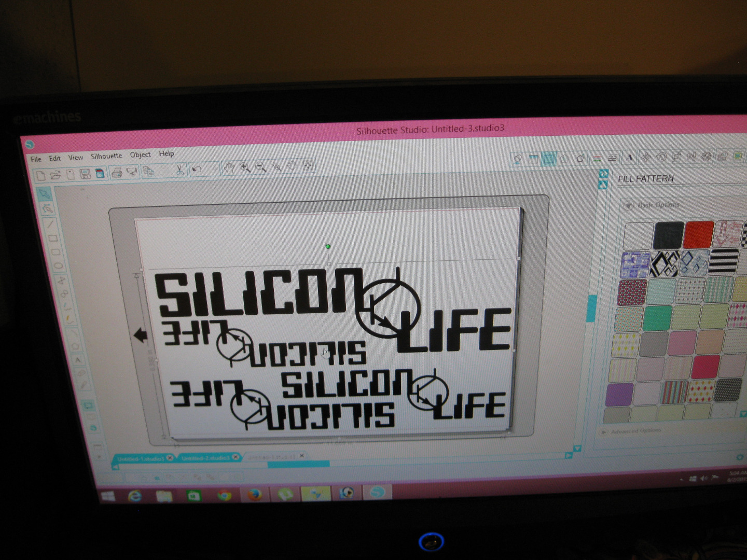
Task: Open Google Chrome from the taskbar
Action: pos(225,495)
